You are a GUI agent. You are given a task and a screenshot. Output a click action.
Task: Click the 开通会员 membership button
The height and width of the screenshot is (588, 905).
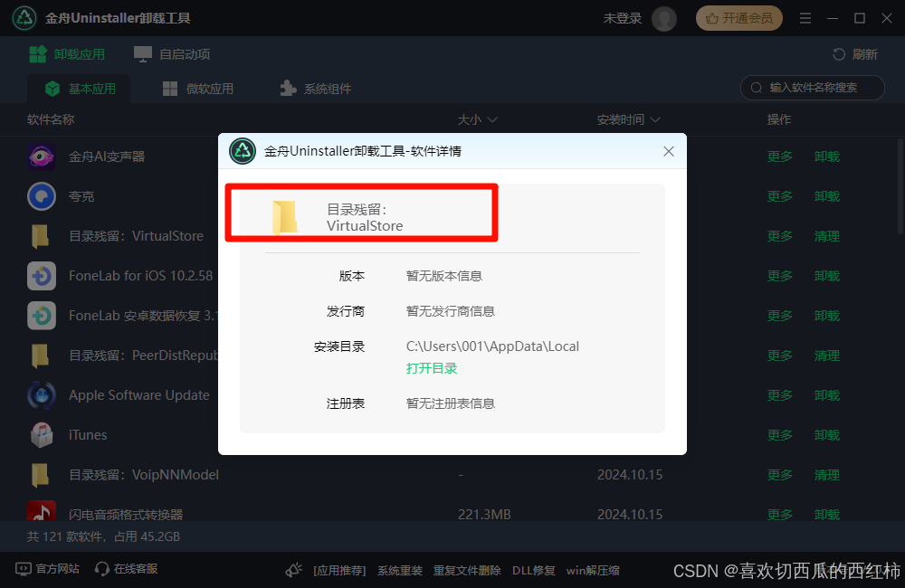click(738, 18)
